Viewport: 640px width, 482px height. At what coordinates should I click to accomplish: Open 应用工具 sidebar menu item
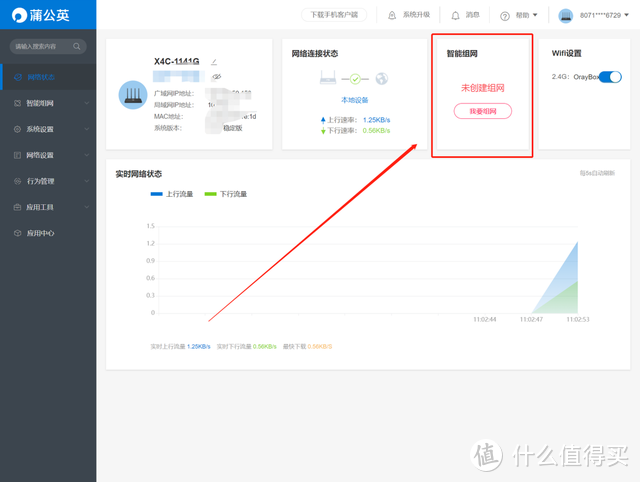[x=48, y=207]
